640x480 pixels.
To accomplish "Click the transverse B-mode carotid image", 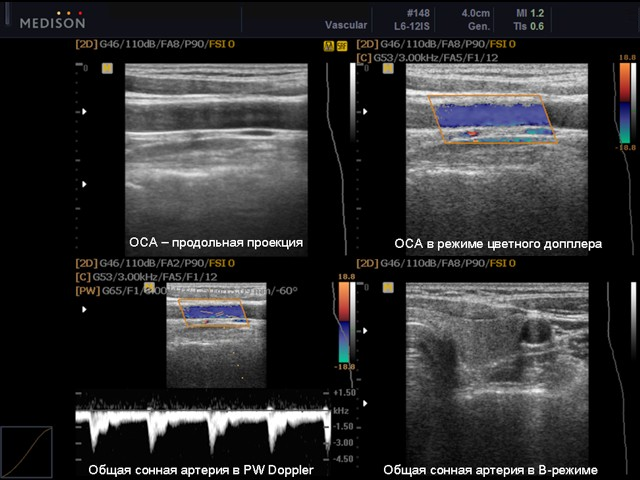I will 497,378.
